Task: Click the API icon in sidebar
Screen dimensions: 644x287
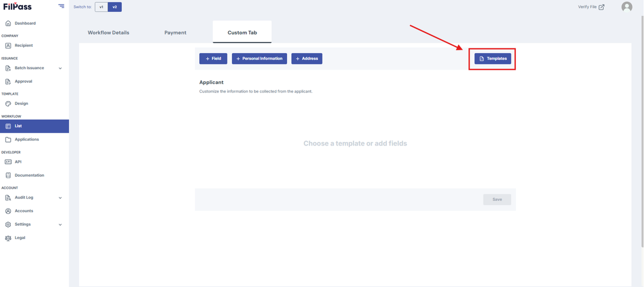Action: [x=8, y=162]
